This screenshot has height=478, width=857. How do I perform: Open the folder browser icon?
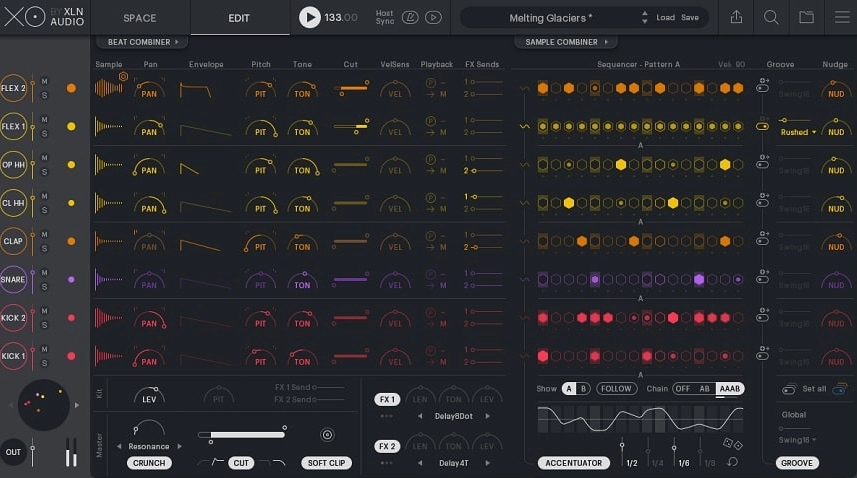806,17
